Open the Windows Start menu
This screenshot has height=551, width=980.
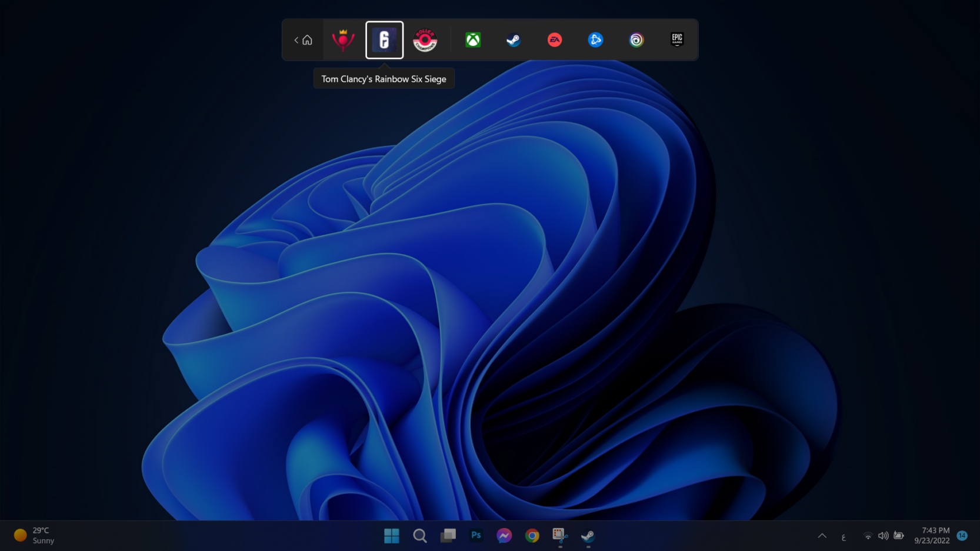tap(392, 536)
